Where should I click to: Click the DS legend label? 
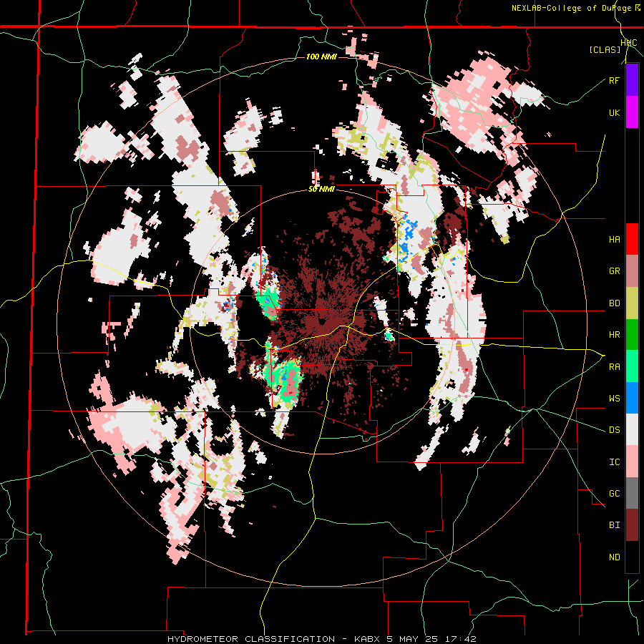(x=614, y=430)
